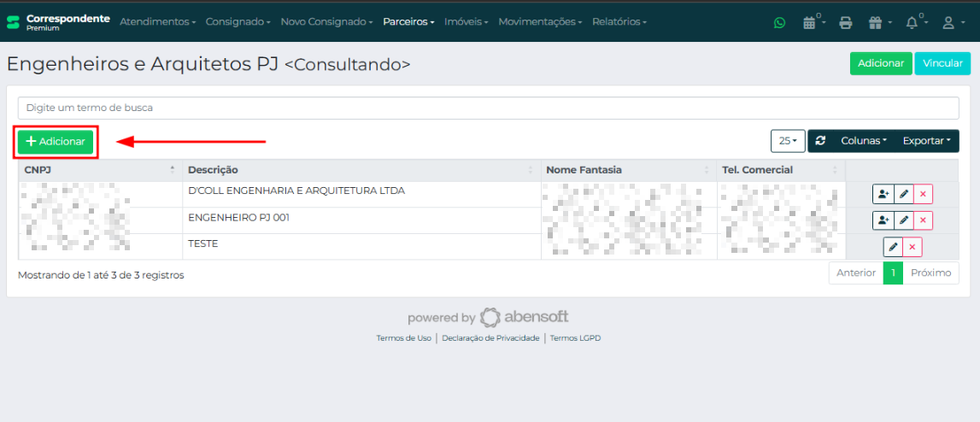Image resolution: width=980 pixels, height=422 pixels.
Task: Open the Relatórios menu
Action: [x=619, y=21]
